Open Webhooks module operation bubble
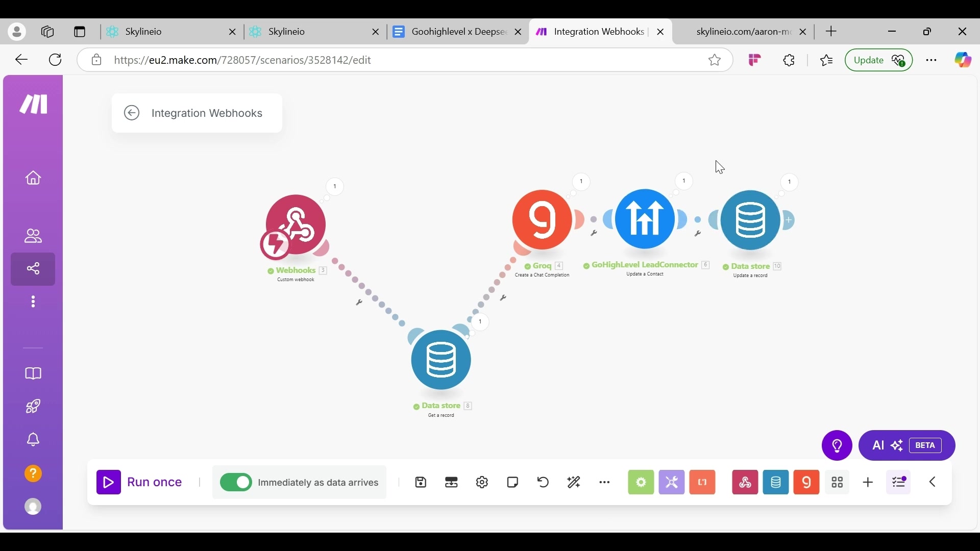980x551 pixels. [x=335, y=187]
